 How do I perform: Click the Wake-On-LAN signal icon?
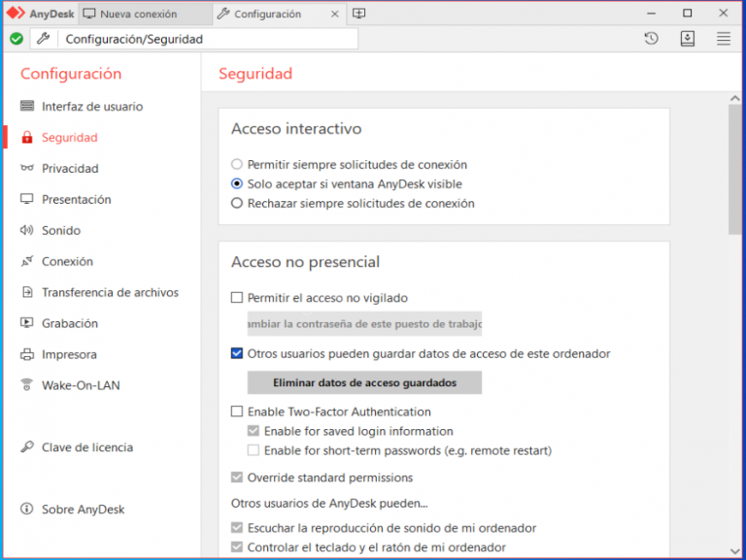[27, 384]
